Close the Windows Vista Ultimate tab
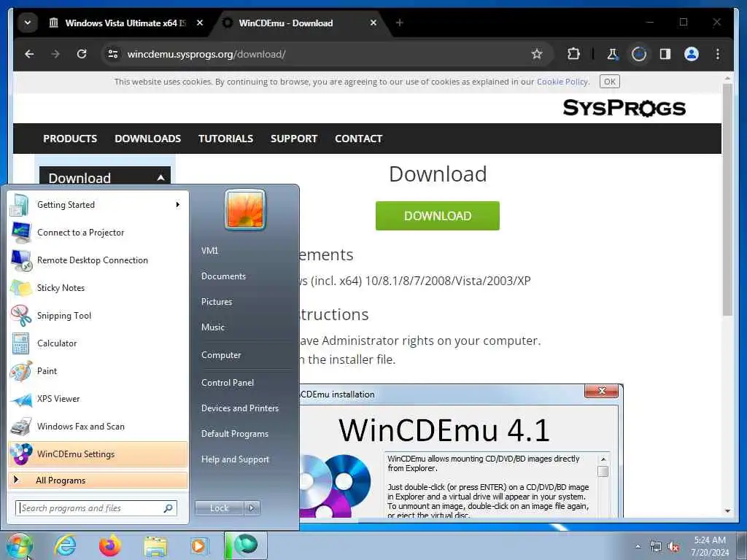 (x=200, y=23)
